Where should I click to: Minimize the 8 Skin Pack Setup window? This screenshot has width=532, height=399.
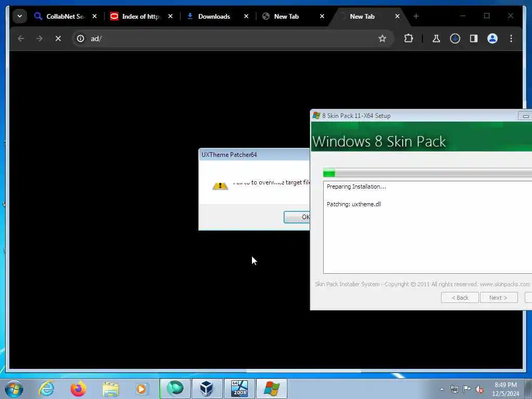pos(526,116)
